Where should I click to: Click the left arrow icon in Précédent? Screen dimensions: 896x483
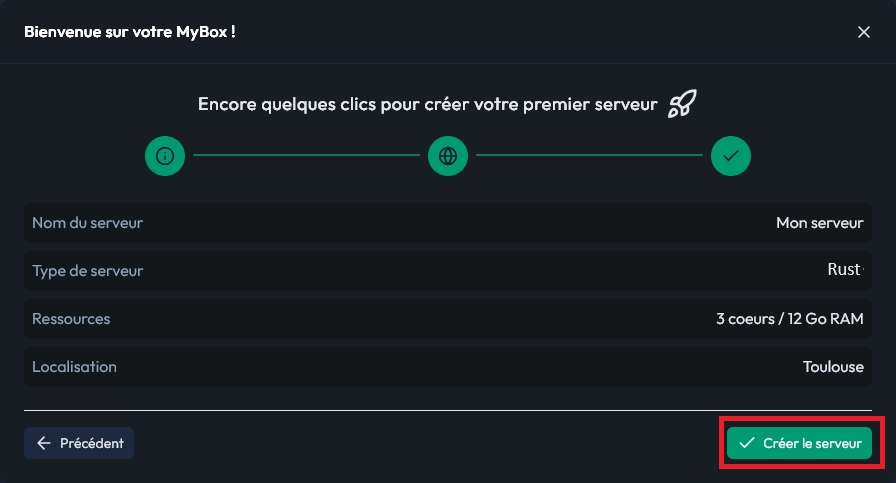pos(43,443)
